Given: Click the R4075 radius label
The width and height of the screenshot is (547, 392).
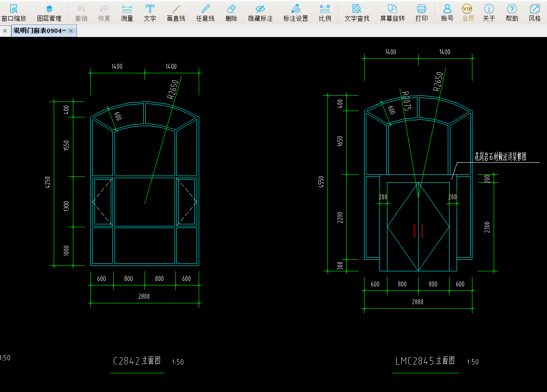Looking at the screenshot, I should 407,102.
